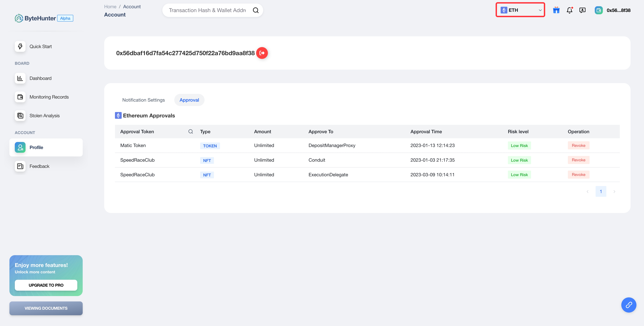The image size is (644, 326).
Task: Click the Account breadcrumb
Action: tap(132, 7)
